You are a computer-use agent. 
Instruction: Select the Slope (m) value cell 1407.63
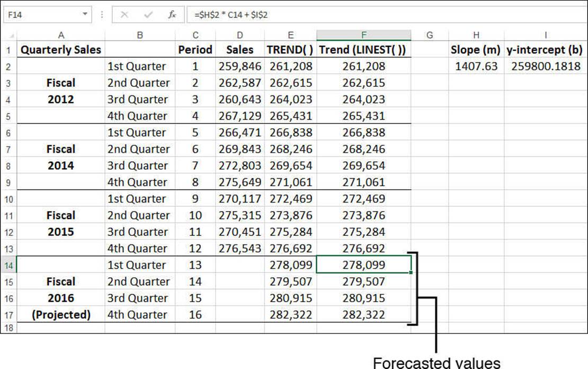point(476,66)
